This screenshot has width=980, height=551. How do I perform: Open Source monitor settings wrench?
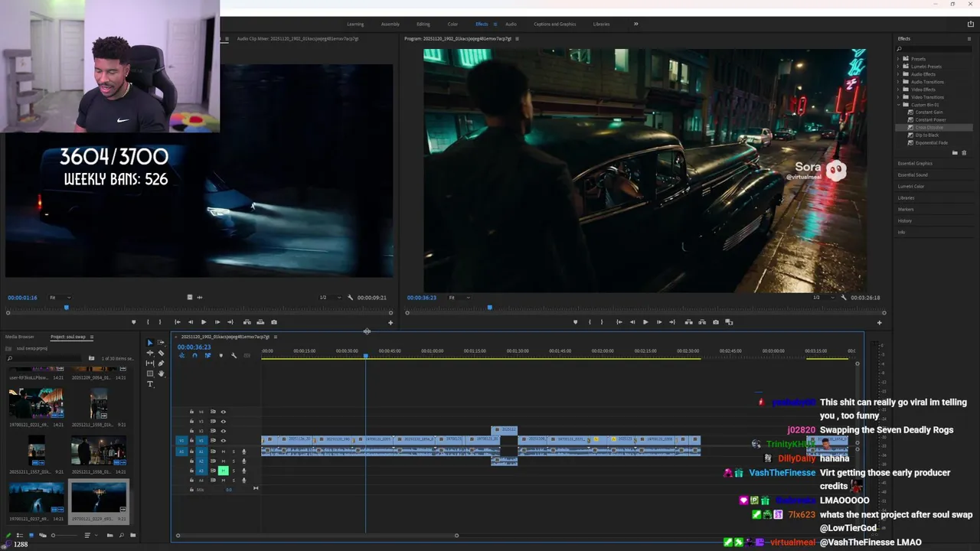point(350,297)
